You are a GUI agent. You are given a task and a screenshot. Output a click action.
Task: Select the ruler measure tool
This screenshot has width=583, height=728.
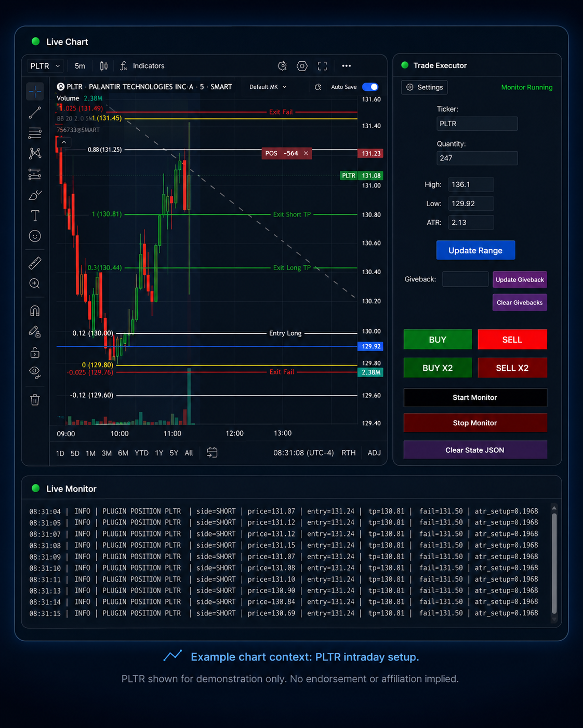click(35, 263)
